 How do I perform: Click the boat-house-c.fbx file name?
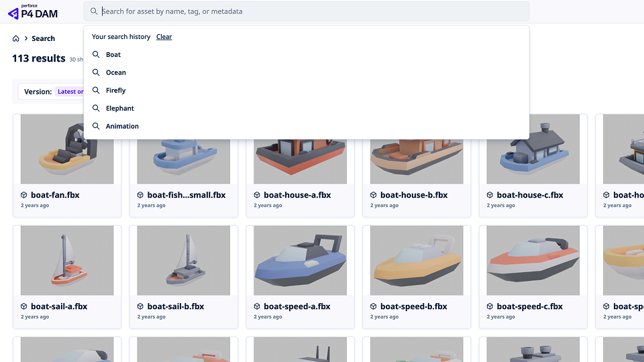pyautogui.click(x=530, y=195)
